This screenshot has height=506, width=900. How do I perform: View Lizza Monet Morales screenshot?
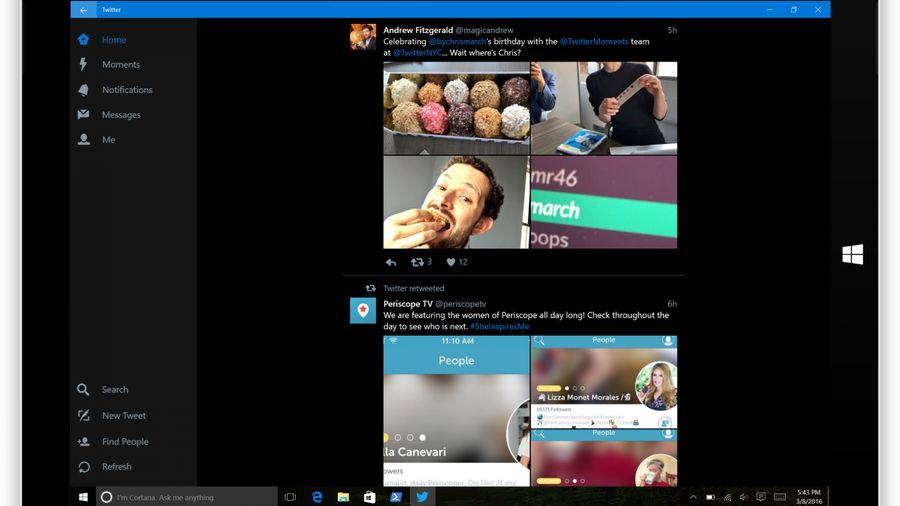pyautogui.click(x=604, y=382)
